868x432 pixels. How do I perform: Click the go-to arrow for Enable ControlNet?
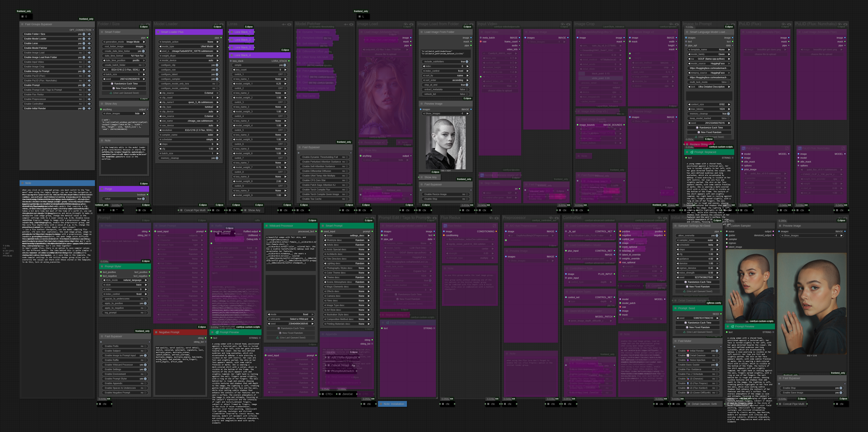[89, 104]
